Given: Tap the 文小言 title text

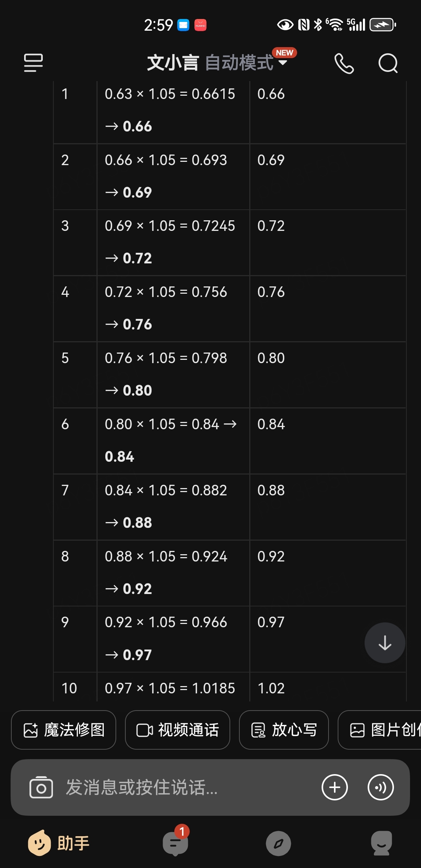Looking at the screenshot, I should pos(173,62).
